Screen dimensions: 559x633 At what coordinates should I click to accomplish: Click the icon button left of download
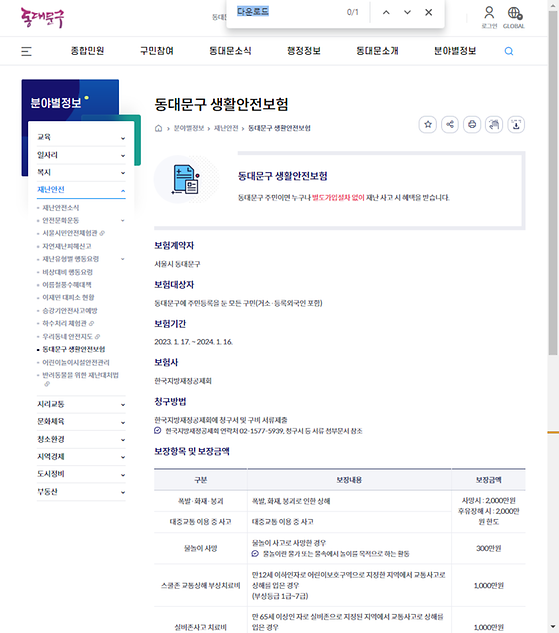pyautogui.click(x=494, y=124)
